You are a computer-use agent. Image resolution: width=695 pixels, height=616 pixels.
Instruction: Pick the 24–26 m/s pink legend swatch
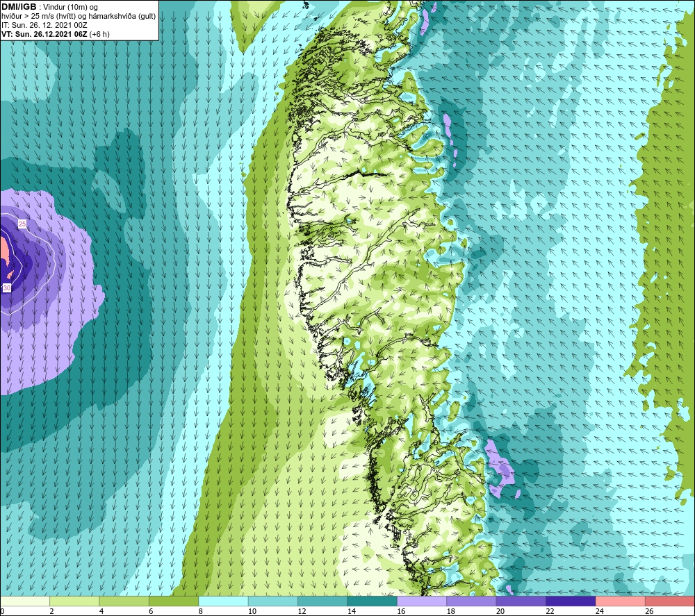pos(621,601)
